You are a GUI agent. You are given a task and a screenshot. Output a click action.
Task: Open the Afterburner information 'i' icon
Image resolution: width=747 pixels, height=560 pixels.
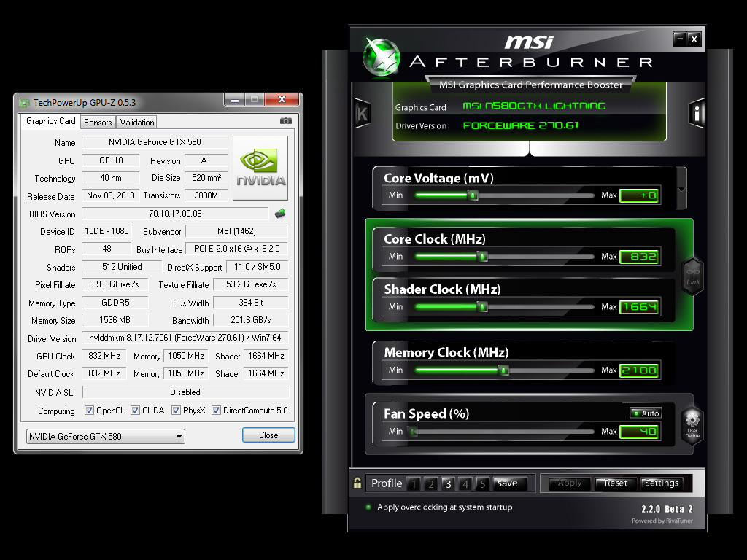tap(696, 113)
